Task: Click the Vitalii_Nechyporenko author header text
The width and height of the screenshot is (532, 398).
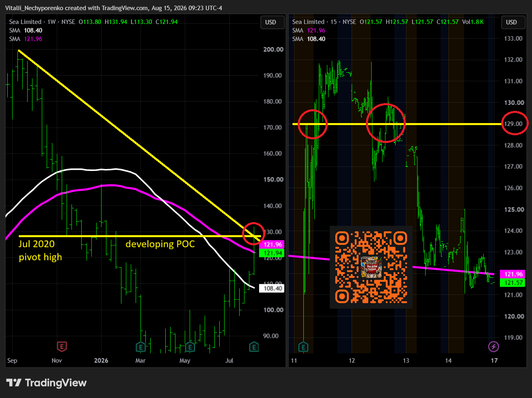Action: point(35,8)
